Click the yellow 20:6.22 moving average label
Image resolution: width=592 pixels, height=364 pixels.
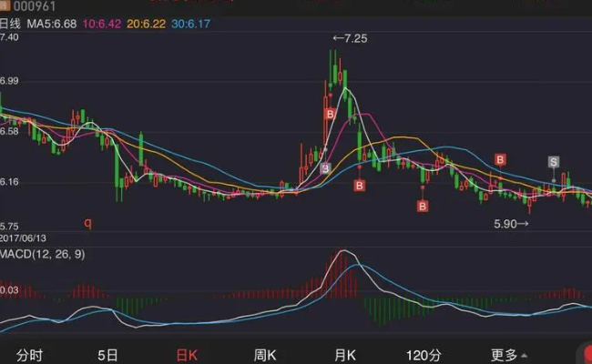(x=146, y=25)
